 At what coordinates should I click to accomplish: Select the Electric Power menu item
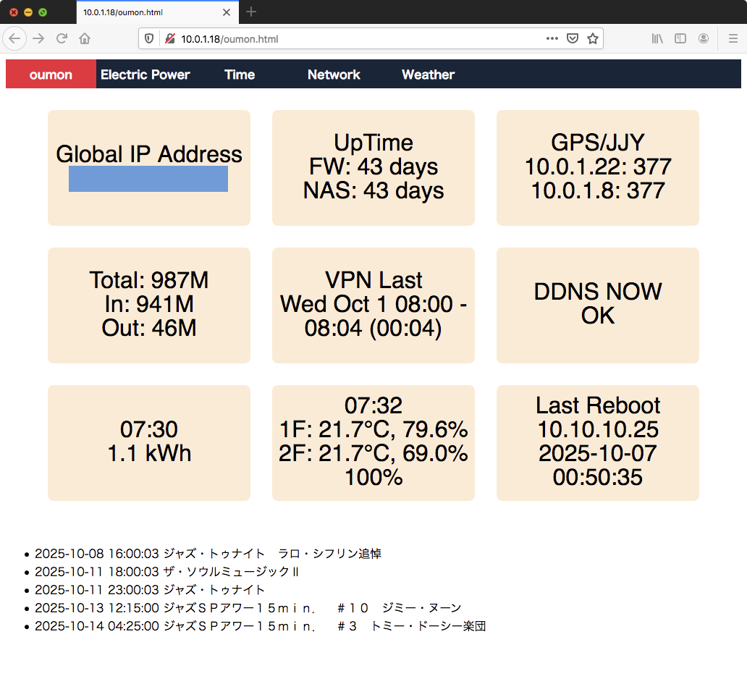(x=145, y=74)
